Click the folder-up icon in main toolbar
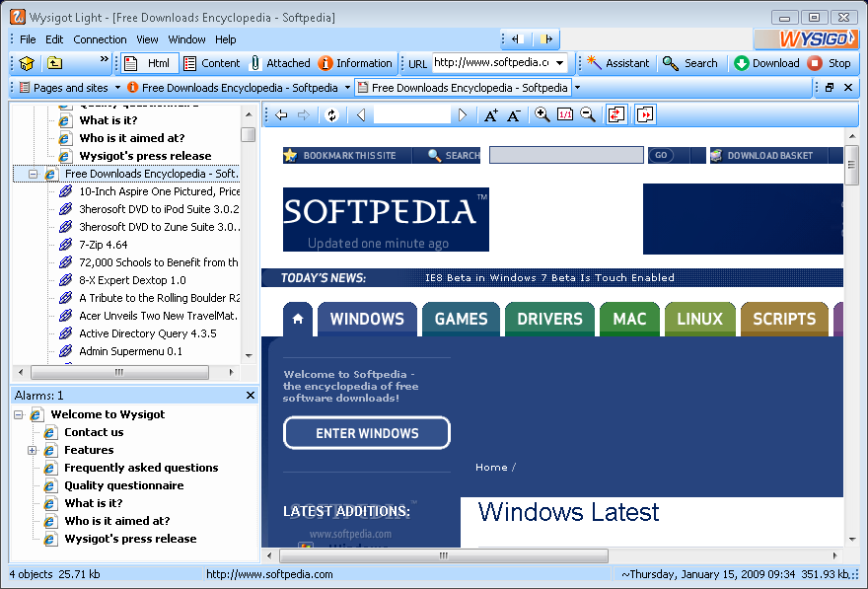Screen dimensions: 868x589 coord(54,63)
